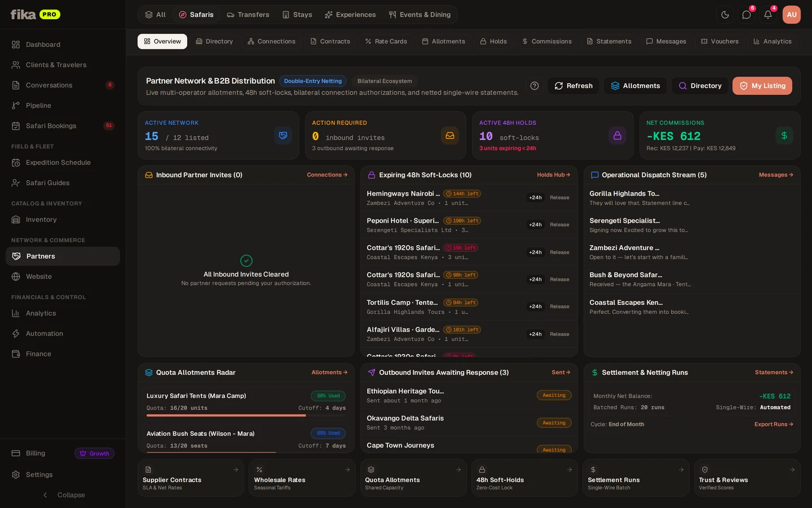
Task: Click the Directory header button
Action: (x=700, y=86)
